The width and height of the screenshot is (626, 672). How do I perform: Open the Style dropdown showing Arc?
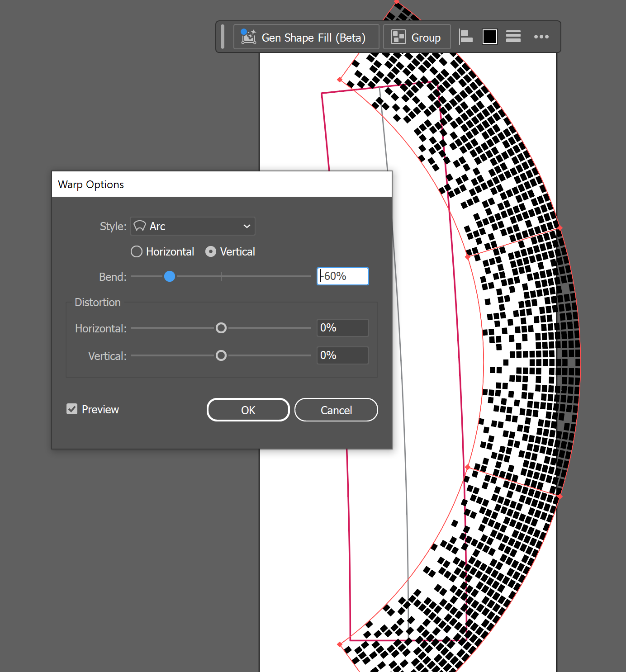[193, 226]
